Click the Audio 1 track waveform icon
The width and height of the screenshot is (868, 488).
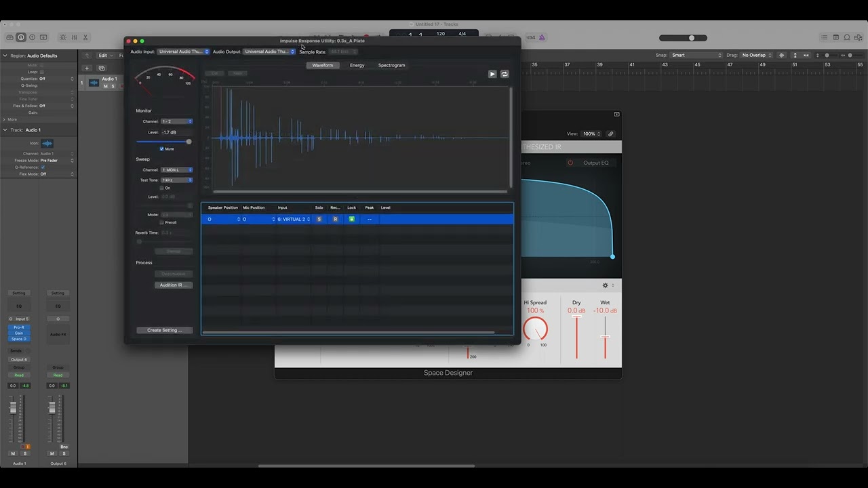point(94,83)
